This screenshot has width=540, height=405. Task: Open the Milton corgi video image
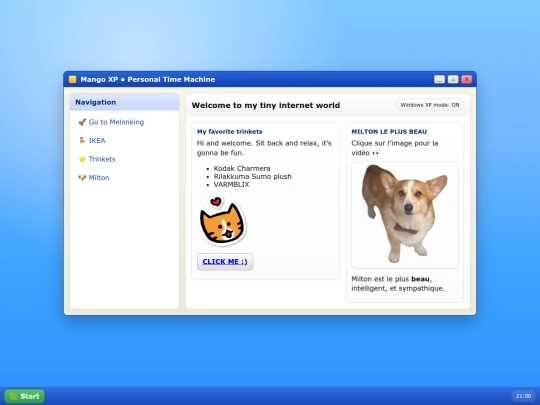[x=405, y=215]
